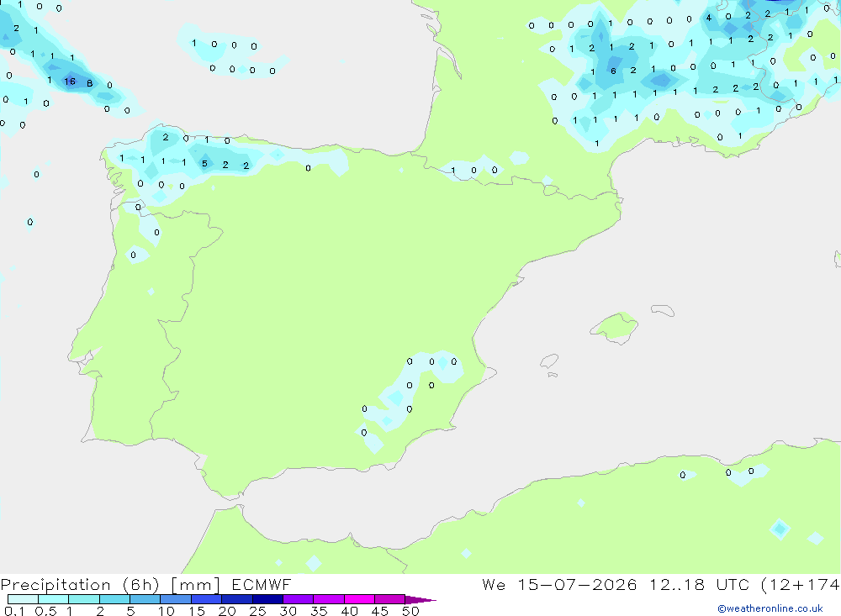Select the '5' precipitation value in northern Spain
The width and height of the screenshot is (841, 616).
204,164
